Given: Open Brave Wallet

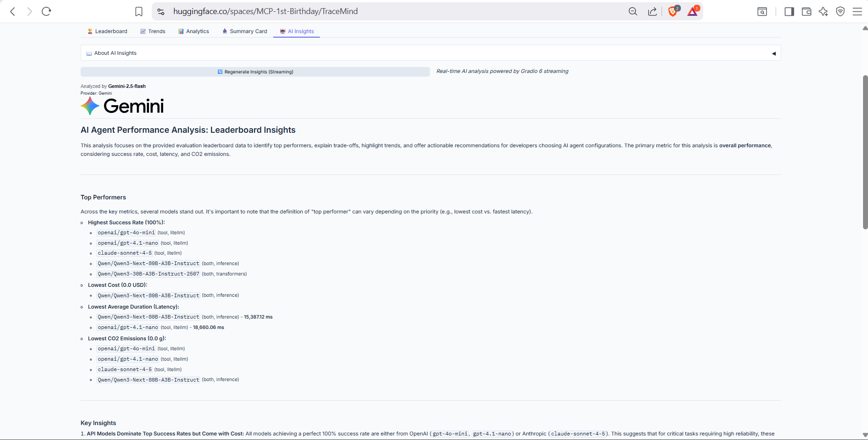Looking at the screenshot, I should [806, 11].
